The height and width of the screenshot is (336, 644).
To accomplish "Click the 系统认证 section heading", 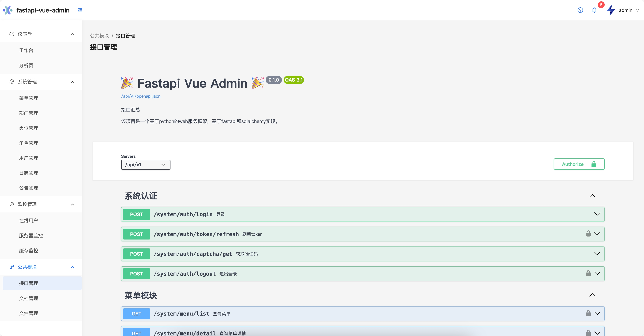I will (x=141, y=196).
